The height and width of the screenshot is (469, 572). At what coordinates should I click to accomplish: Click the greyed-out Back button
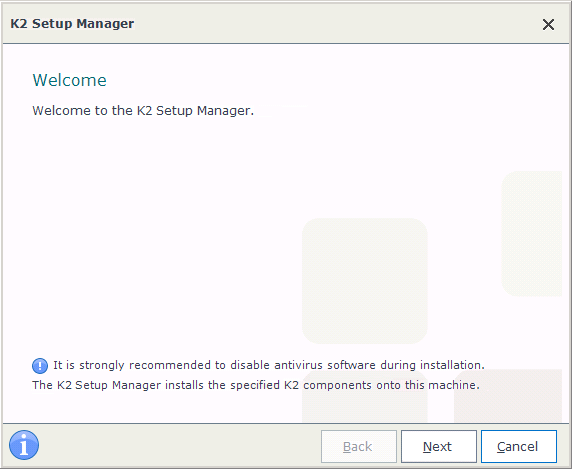point(359,446)
